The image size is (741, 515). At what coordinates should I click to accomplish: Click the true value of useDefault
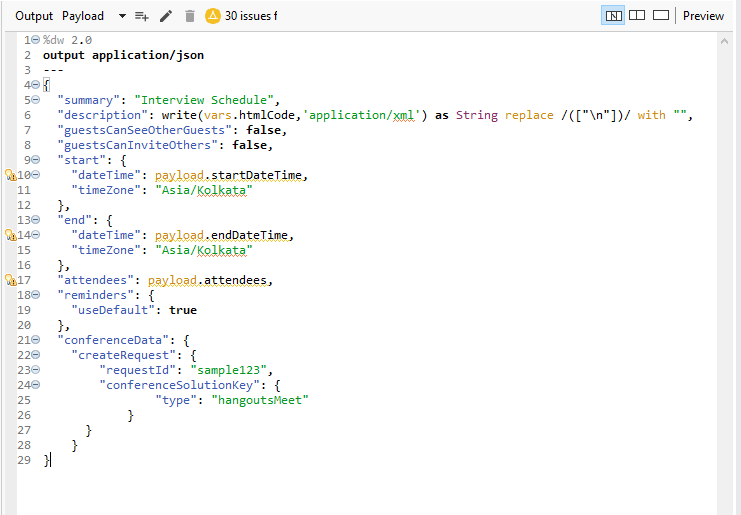click(183, 310)
